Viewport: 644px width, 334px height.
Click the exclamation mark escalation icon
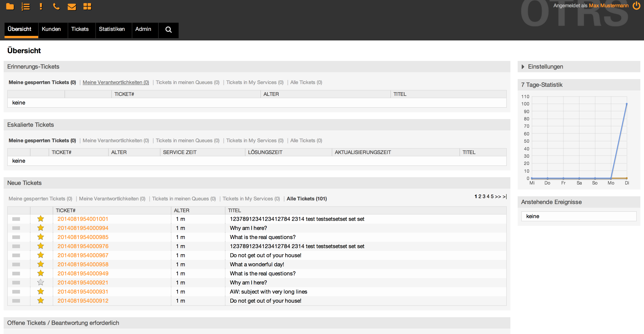[x=41, y=7]
